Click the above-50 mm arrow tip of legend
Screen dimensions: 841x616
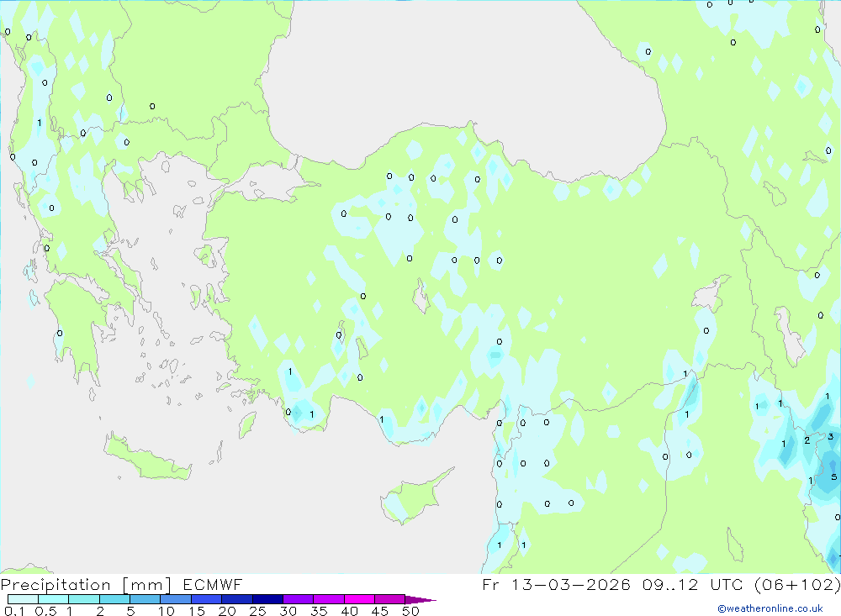coord(420,599)
